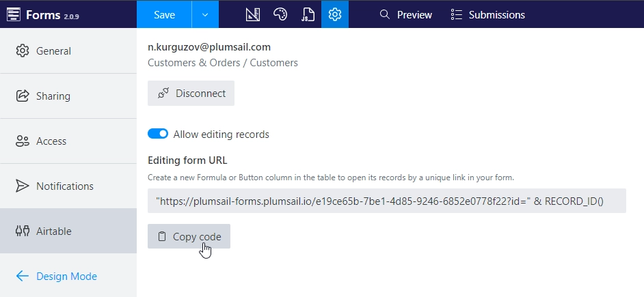The width and height of the screenshot is (644, 297).
Task: Open form Preview
Action: click(406, 15)
